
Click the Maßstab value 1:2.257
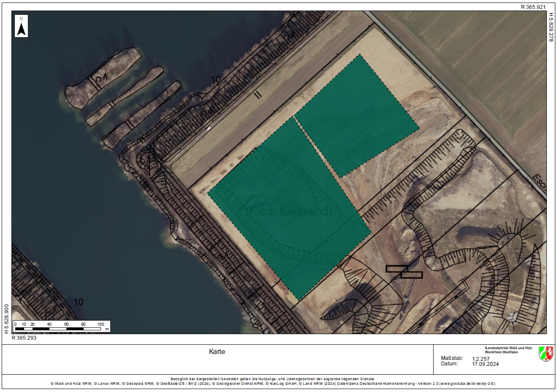[x=481, y=358]
